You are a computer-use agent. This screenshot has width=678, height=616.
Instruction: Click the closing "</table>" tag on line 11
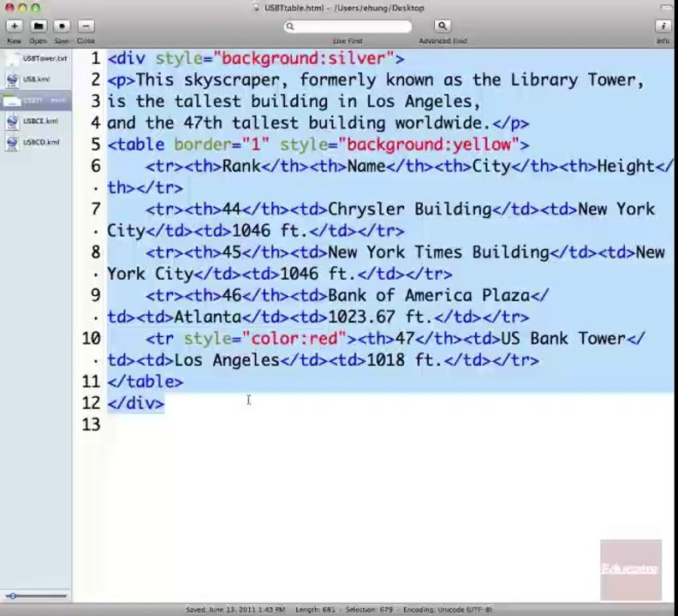point(146,382)
